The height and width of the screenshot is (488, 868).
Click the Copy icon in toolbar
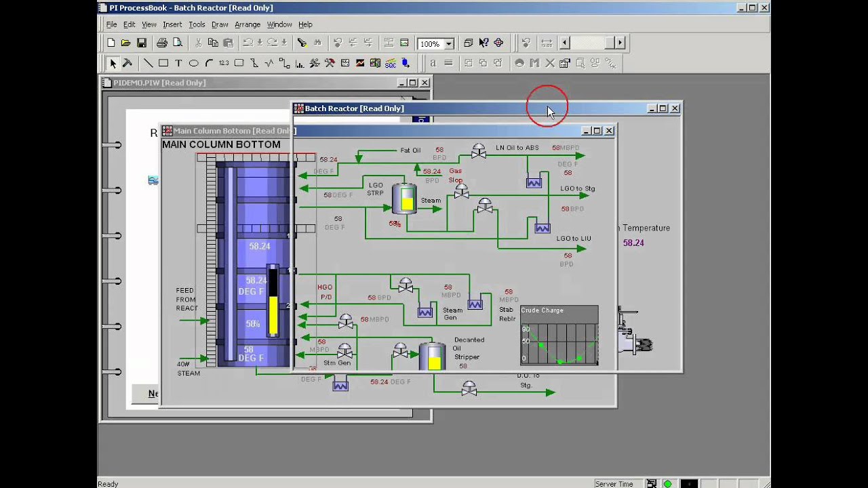213,43
